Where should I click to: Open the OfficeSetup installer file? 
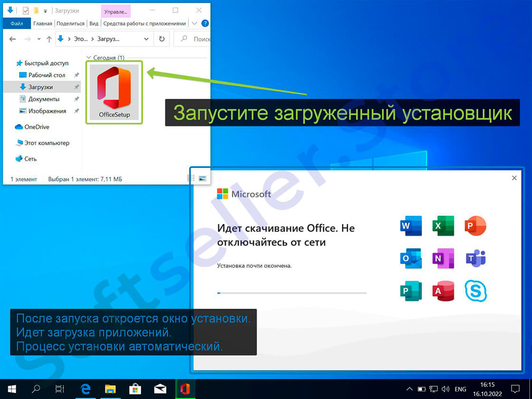click(114, 92)
